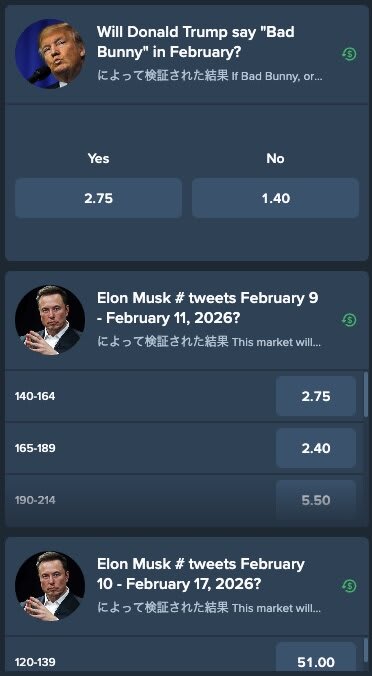Open Donald Trump avatar image
The image size is (372, 676).
click(x=50, y=53)
